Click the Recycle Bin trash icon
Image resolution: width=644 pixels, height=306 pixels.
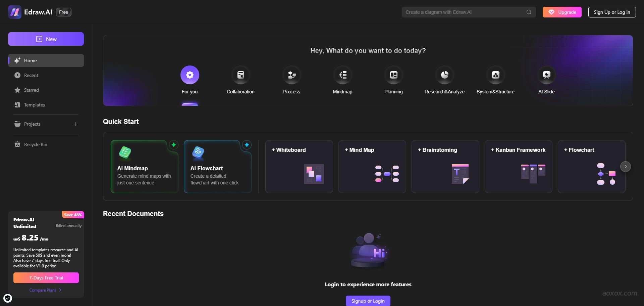[17, 144]
